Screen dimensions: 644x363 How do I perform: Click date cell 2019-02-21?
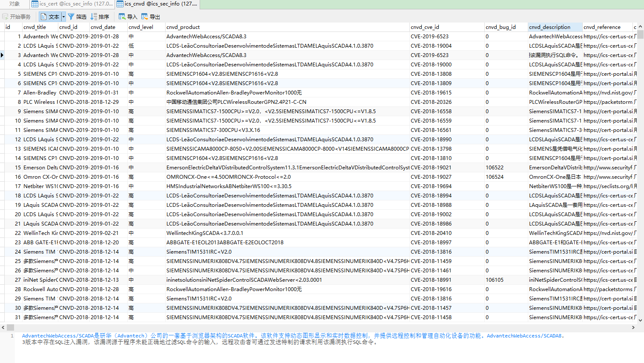pyautogui.click(x=109, y=233)
